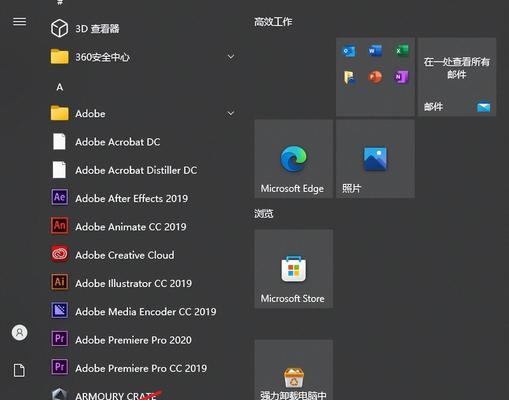The height and width of the screenshot is (400, 509).
Task: Open the 邮件 mail tile
Action: point(457,77)
